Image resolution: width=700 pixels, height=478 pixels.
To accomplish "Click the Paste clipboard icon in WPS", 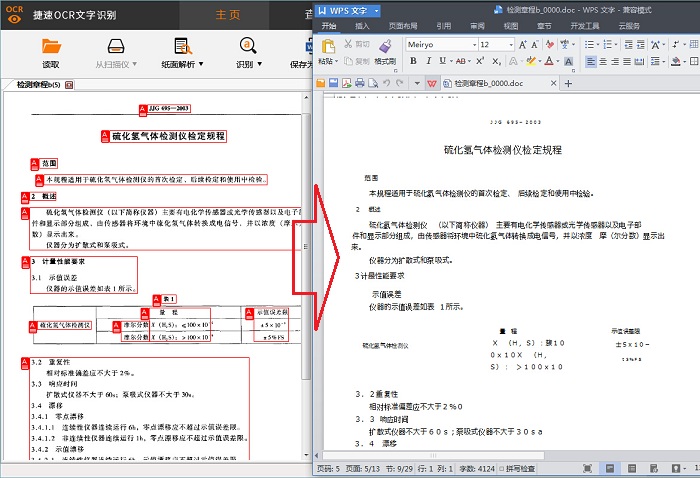I will point(328,46).
